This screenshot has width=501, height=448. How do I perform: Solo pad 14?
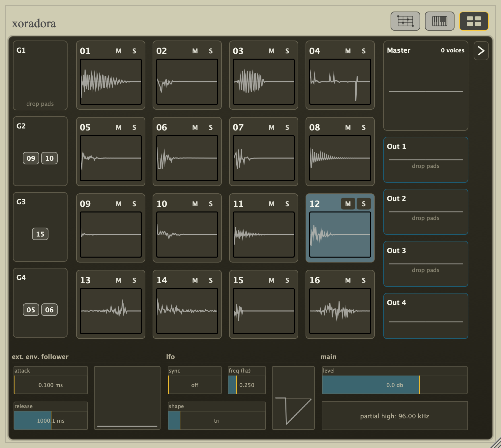tap(211, 280)
